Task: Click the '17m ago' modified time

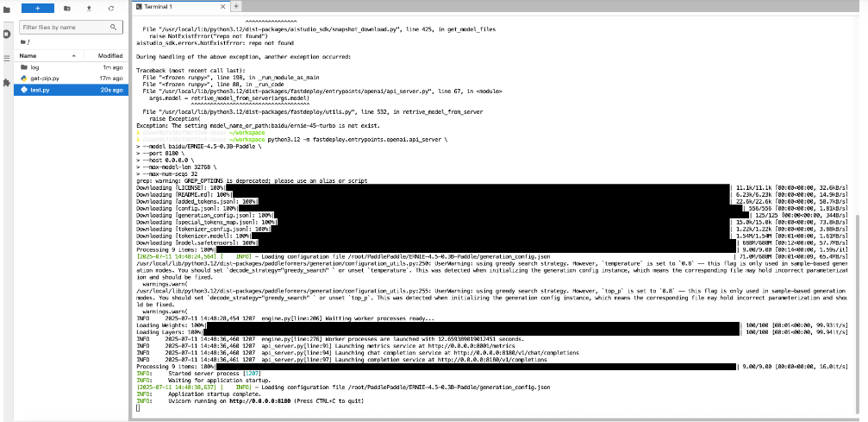Action: point(110,79)
